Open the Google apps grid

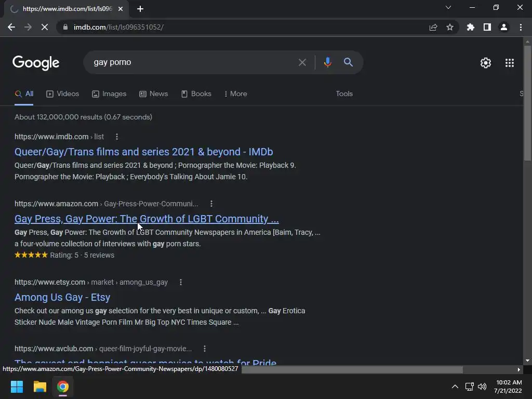pyautogui.click(x=509, y=63)
